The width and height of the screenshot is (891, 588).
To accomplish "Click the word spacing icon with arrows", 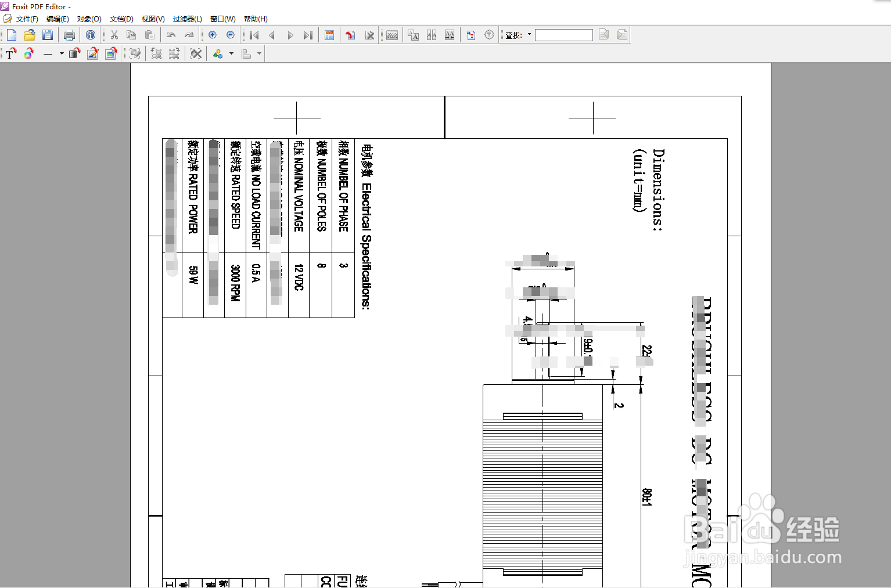I will pos(450,35).
